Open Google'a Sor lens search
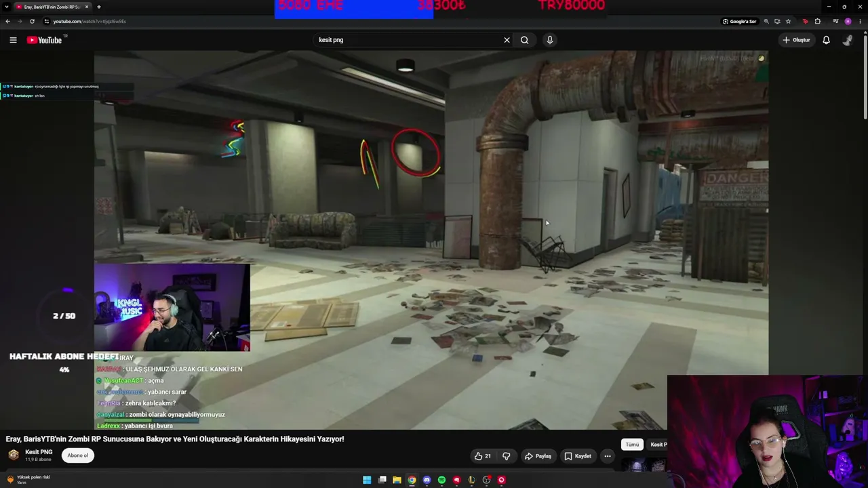 pyautogui.click(x=740, y=21)
